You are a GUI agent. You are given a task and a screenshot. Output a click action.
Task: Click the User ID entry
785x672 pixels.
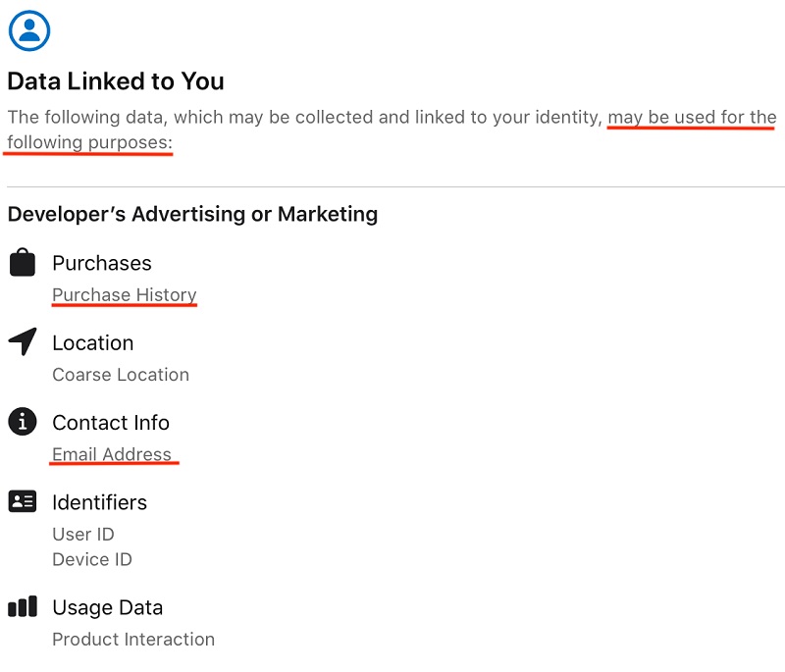(x=83, y=534)
